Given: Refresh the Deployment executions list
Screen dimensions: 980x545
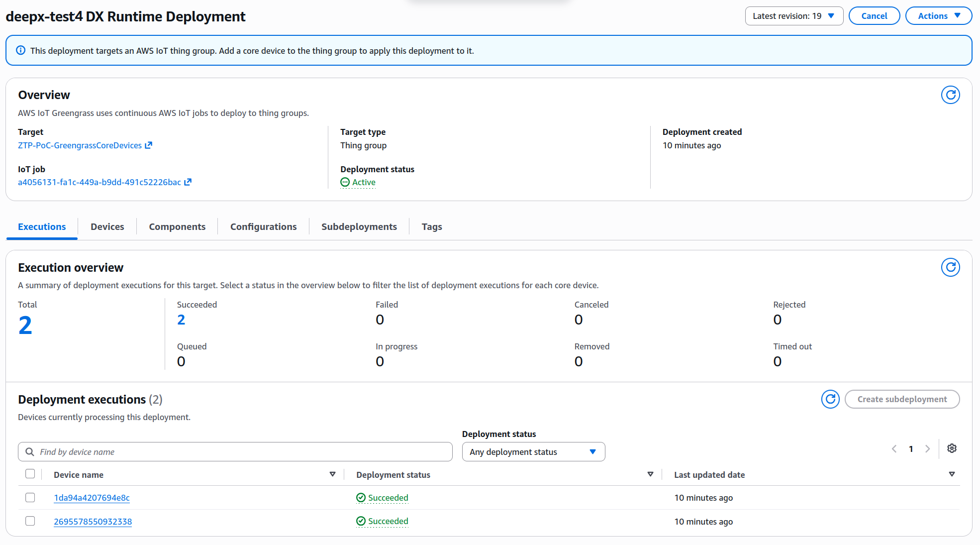Looking at the screenshot, I should [x=830, y=399].
